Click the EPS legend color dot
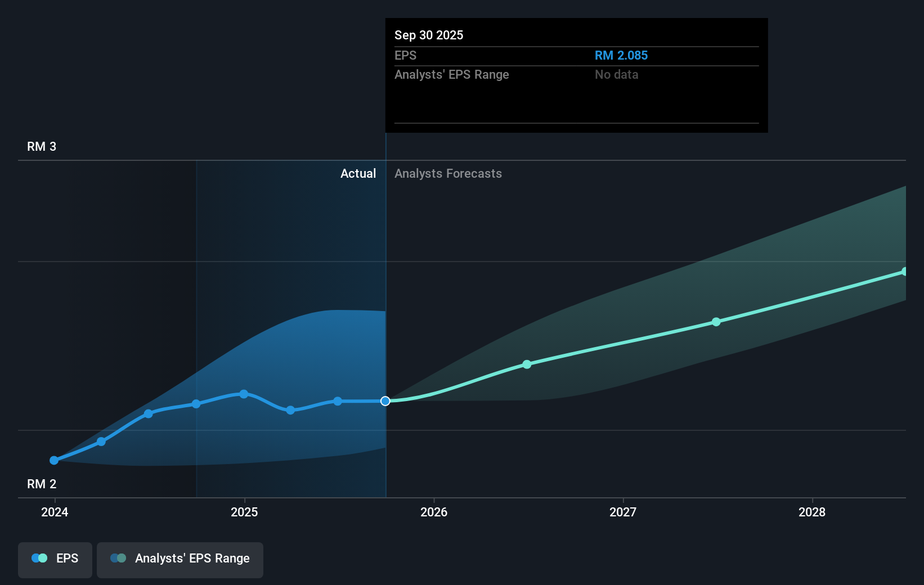This screenshot has width=924, height=585. click(38, 558)
